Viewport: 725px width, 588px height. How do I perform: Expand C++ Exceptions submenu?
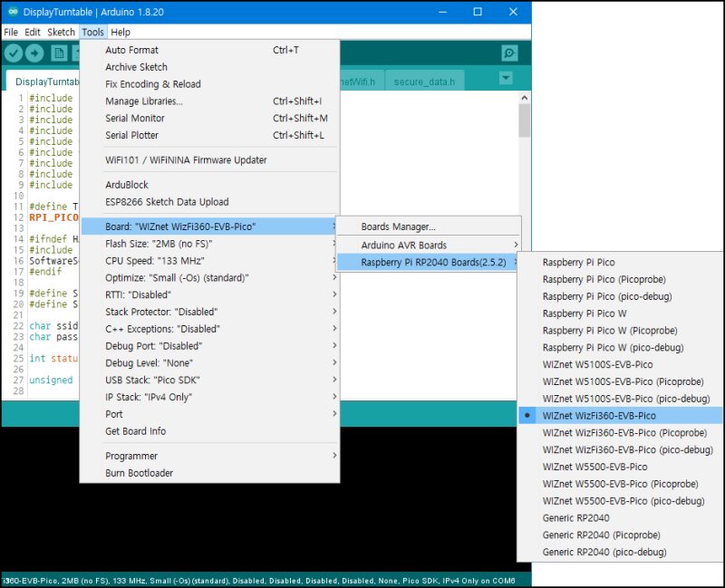(210, 329)
